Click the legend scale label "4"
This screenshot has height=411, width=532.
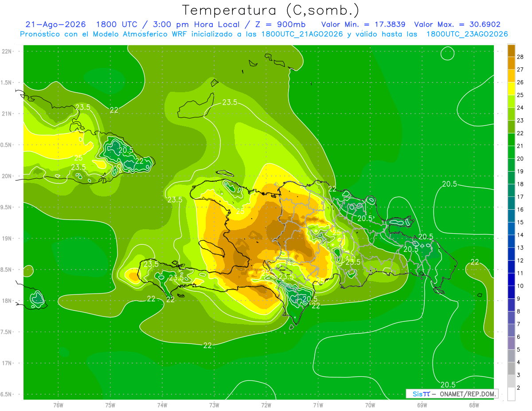pyautogui.click(x=519, y=362)
